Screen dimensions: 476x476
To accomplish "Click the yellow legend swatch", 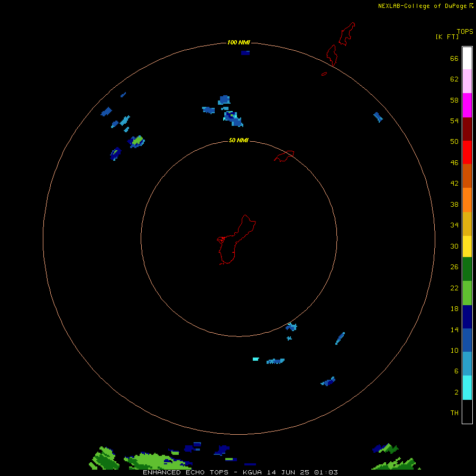I will point(467,246).
